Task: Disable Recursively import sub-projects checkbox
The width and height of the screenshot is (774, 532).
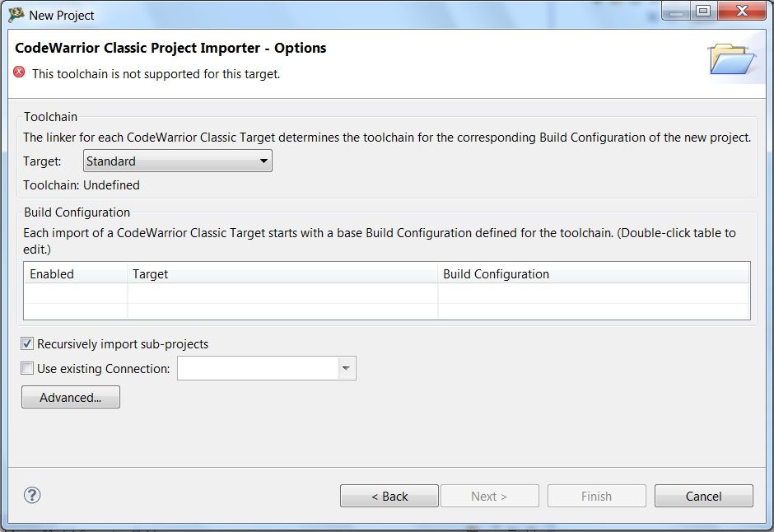Action: (28, 344)
